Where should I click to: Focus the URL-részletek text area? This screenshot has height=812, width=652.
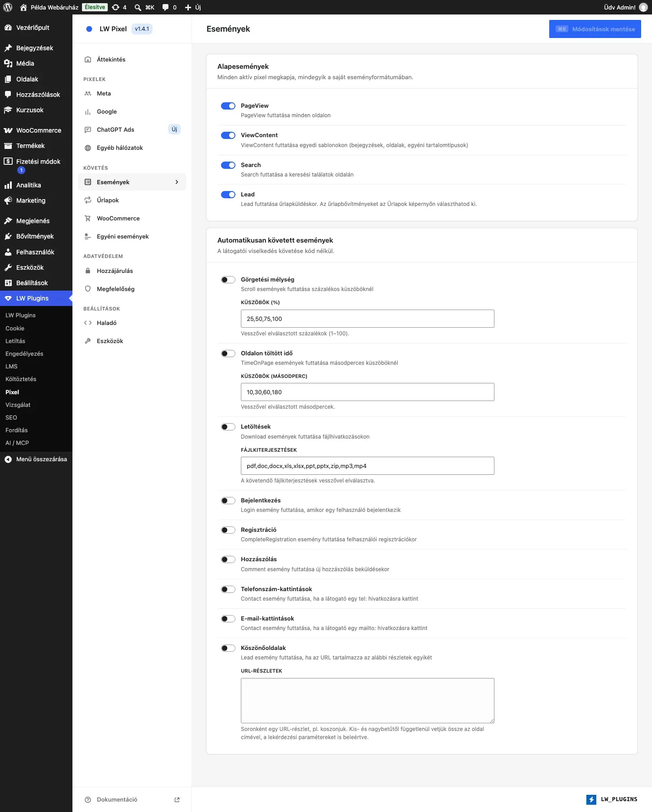coord(368,701)
